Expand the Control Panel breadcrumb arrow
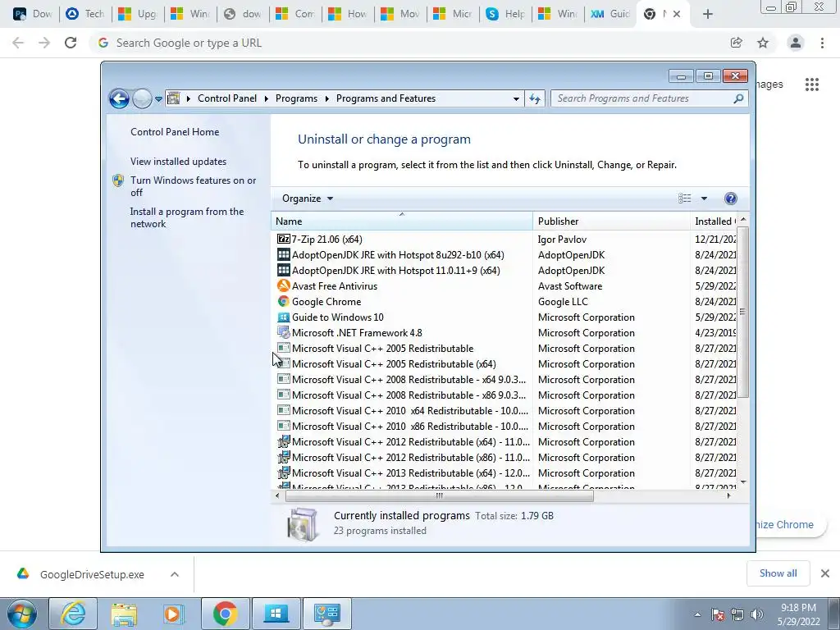840x630 pixels. coord(267,98)
